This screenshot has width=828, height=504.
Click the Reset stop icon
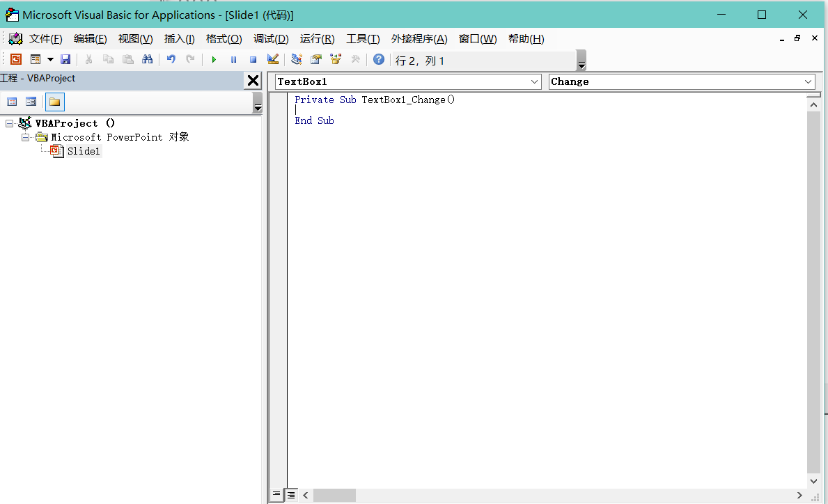[253, 60]
